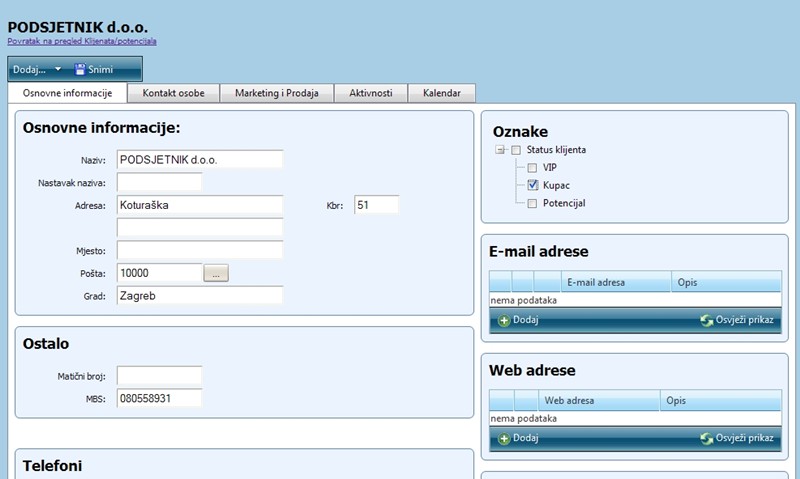
Task: Click the Nastavak naziva field
Action: pyautogui.click(x=159, y=182)
